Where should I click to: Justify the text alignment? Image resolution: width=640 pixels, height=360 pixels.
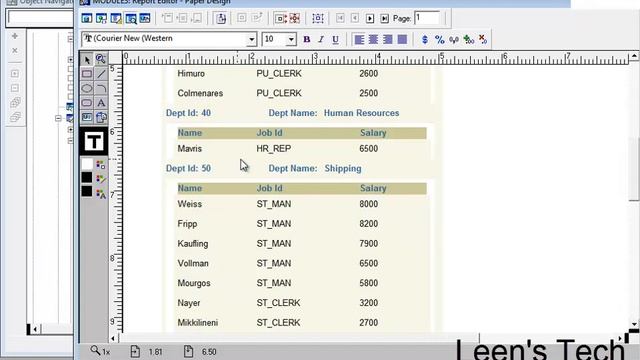402,40
